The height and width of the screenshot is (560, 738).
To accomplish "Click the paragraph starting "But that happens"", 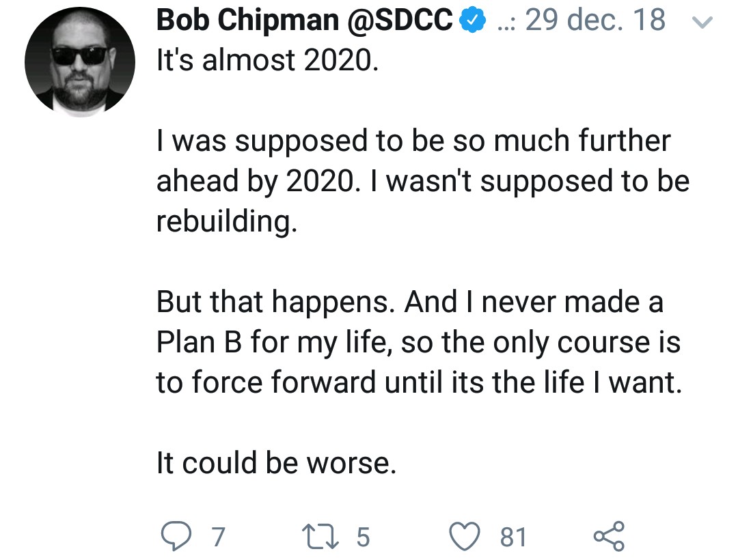I will (419, 342).
